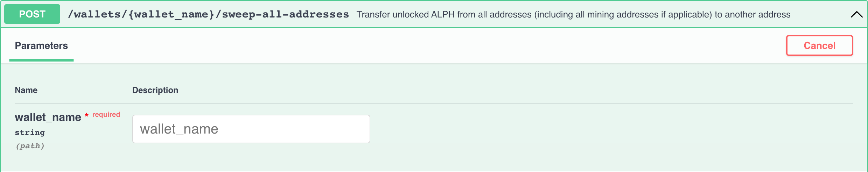The height and width of the screenshot is (172, 868).
Task: Click the word 'sweep-all-addresses' in the endpoint path
Action: (285, 14)
